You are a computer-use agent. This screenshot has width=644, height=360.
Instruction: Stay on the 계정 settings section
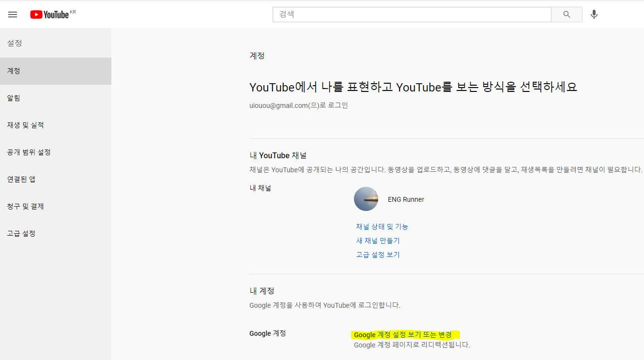14,71
